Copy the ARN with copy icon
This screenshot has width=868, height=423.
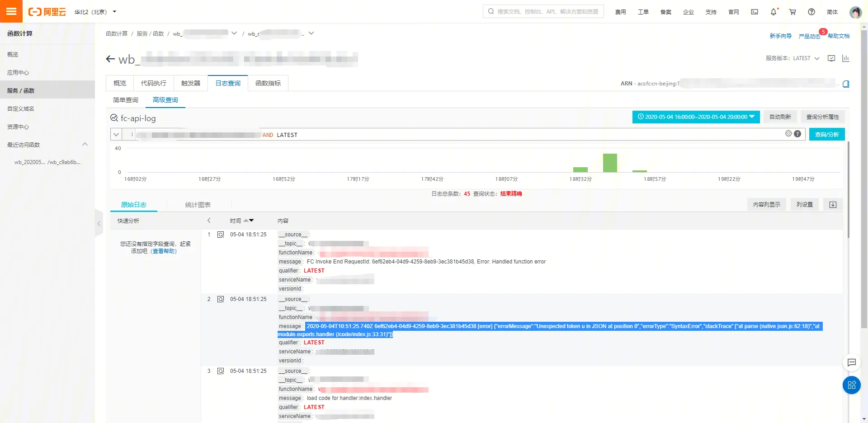pyautogui.click(x=846, y=84)
